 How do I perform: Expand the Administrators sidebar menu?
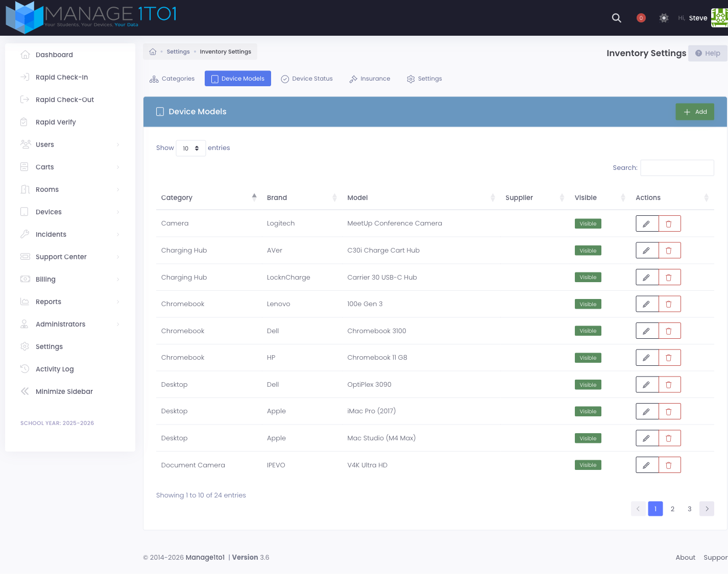pos(70,324)
